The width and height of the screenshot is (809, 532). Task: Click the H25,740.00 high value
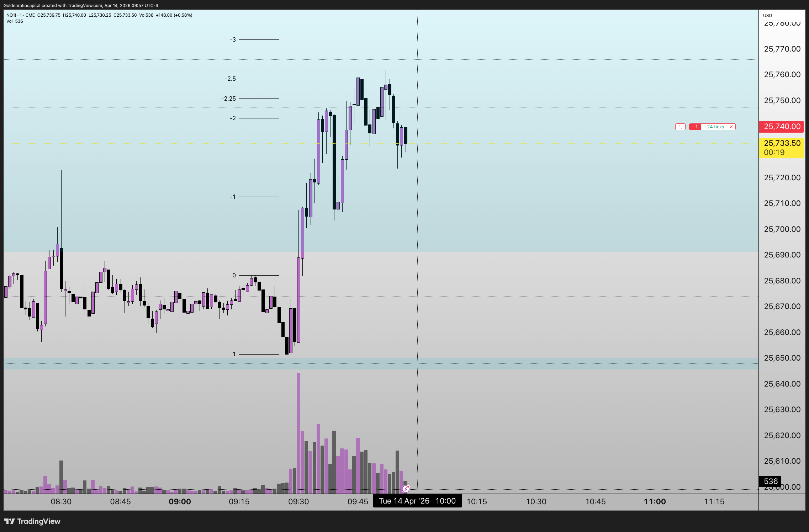[x=74, y=15]
